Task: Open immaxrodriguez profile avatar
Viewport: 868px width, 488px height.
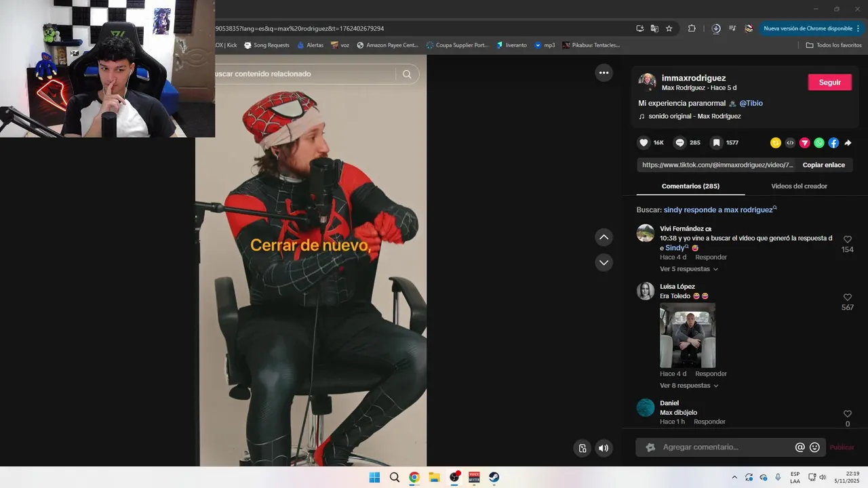Action: click(647, 82)
